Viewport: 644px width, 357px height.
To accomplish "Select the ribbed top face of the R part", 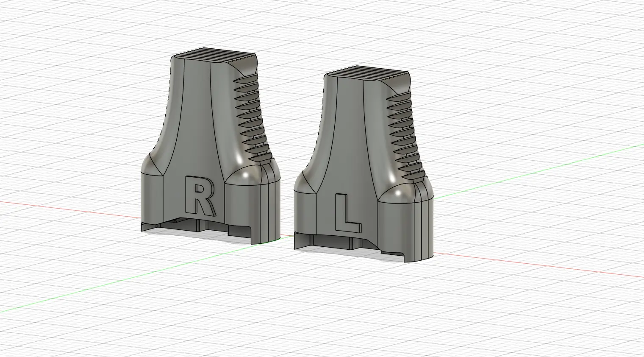I will [215, 56].
